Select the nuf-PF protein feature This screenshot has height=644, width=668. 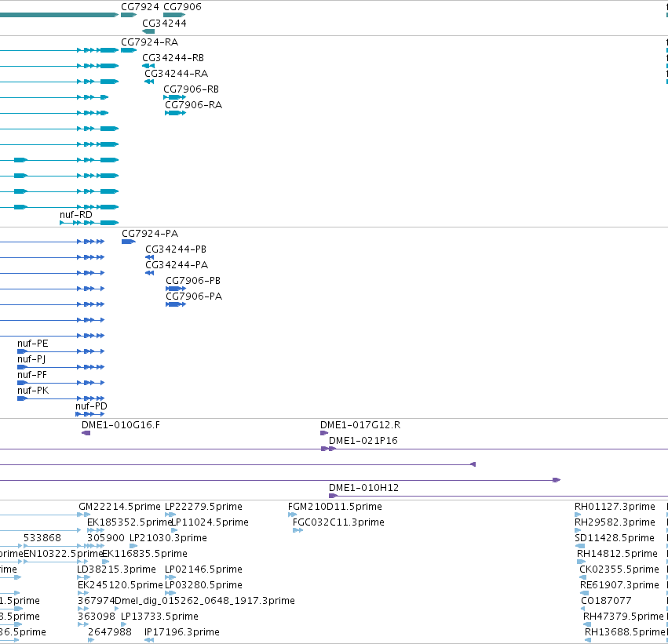(61, 383)
